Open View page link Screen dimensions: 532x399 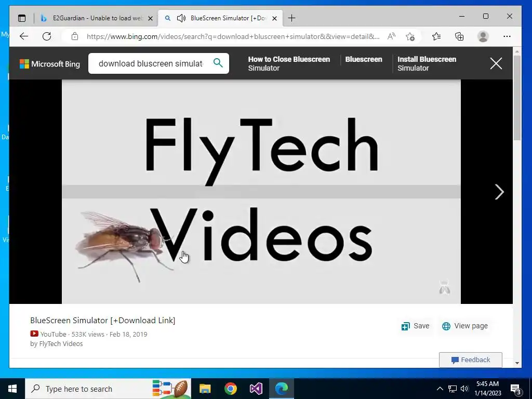point(465,326)
